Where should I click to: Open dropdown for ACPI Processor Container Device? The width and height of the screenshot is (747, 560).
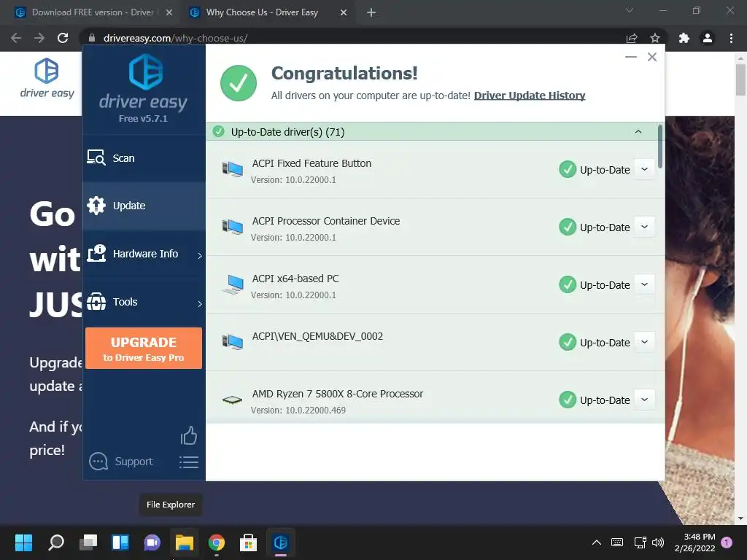click(x=644, y=227)
